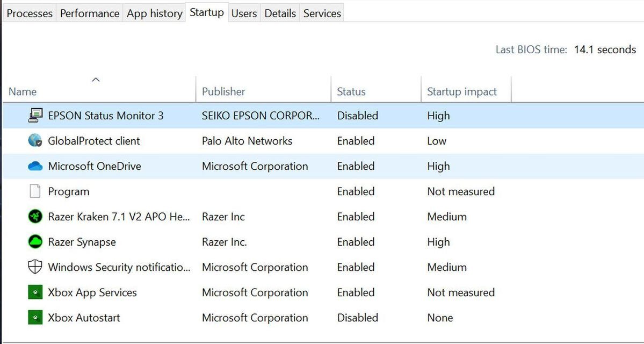Image resolution: width=644 pixels, height=344 pixels.
Task: Switch to the Processes tab
Action: coord(30,13)
